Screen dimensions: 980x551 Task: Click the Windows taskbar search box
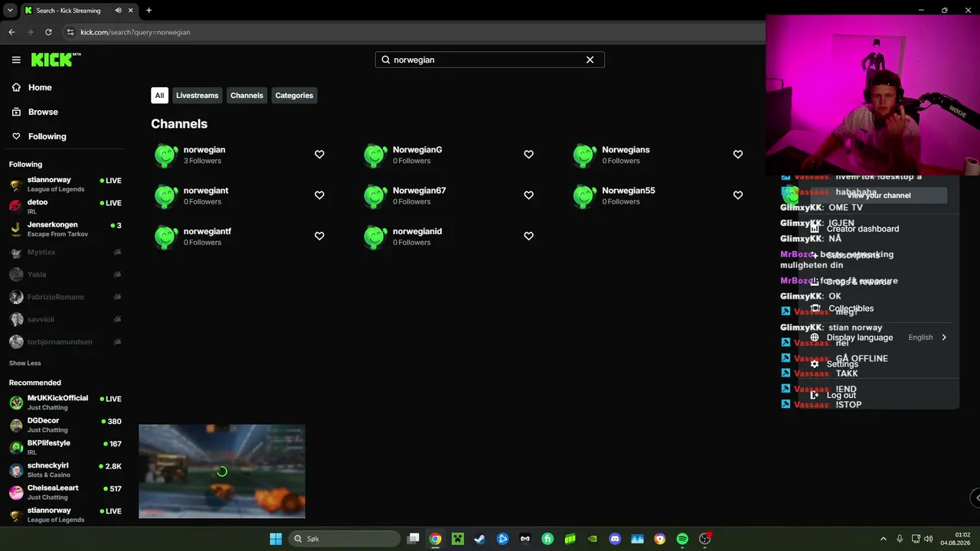click(345, 539)
